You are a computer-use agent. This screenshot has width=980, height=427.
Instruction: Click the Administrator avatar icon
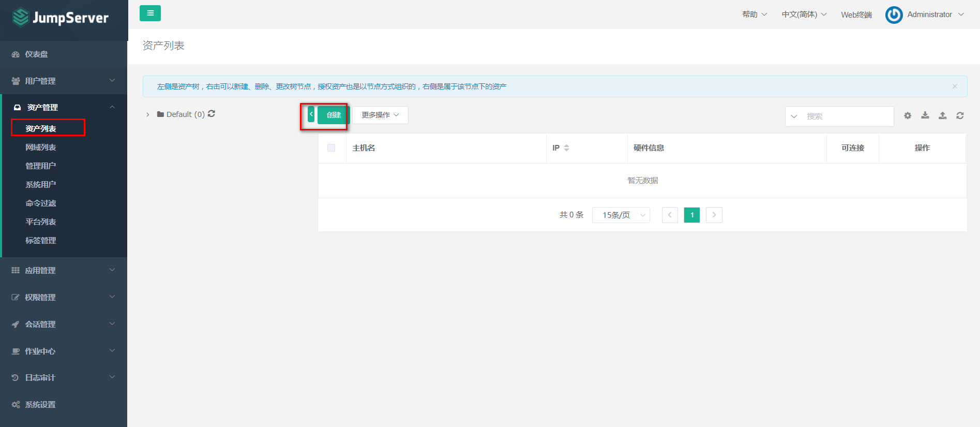coord(894,15)
